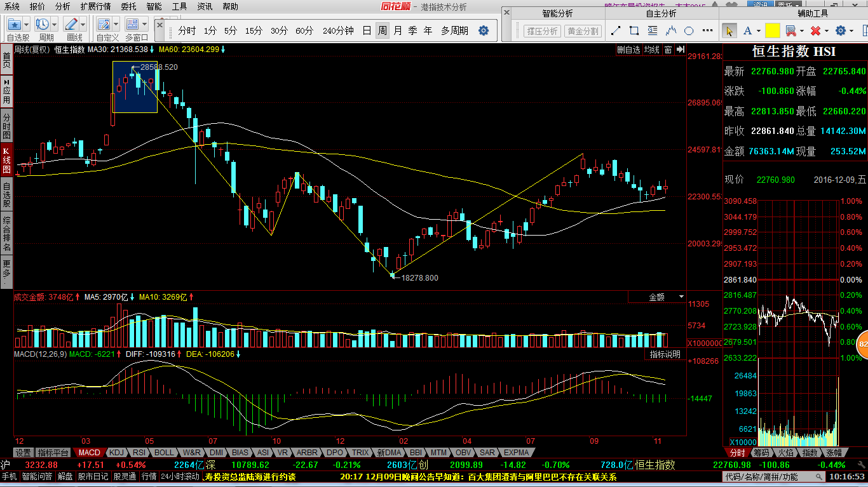Select the wave line drawing tool
868x487 pixels.
670,30
